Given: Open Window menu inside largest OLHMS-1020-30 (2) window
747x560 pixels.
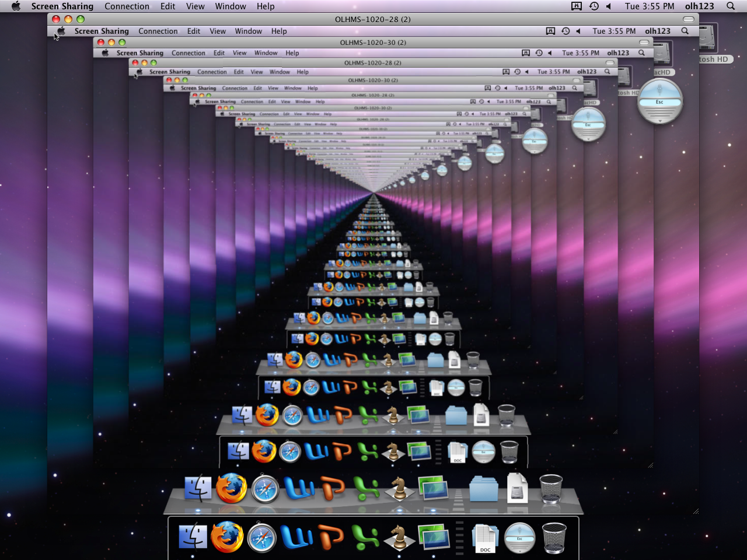Looking at the screenshot, I should (x=266, y=53).
